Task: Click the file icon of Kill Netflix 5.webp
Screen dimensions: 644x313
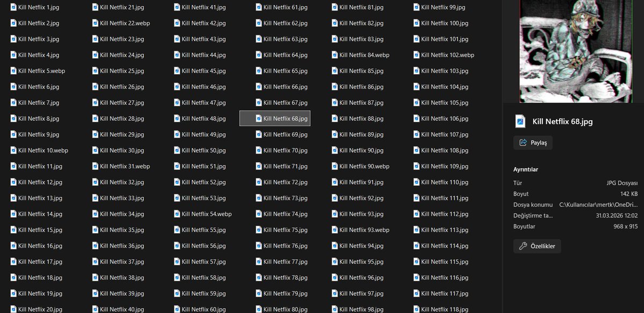Action: coord(13,71)
